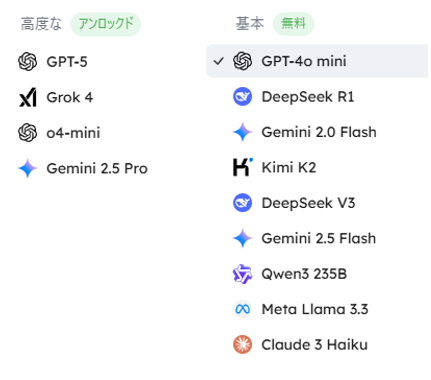Click the OpenAI logo beside GPT-5

tap(27, 62)
